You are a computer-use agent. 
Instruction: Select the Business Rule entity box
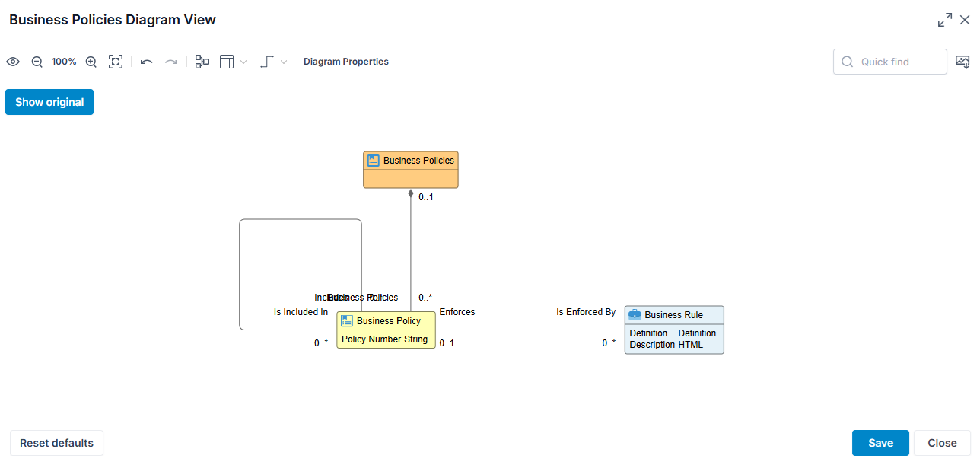[674, 330]
